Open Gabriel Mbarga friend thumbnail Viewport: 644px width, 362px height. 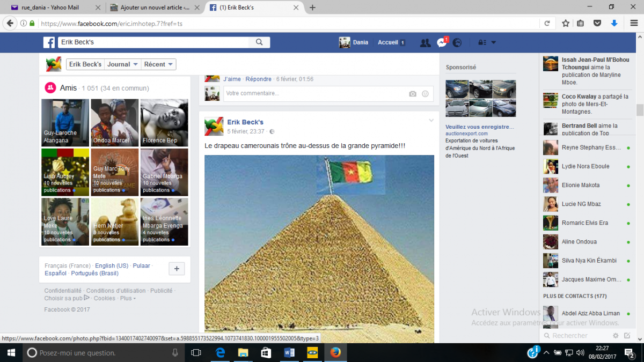(164, 172)
